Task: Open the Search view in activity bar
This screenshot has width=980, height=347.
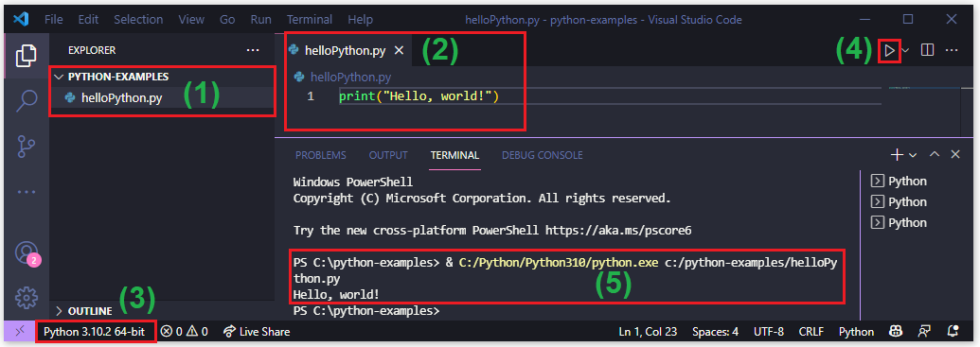Action: point(27,100)
